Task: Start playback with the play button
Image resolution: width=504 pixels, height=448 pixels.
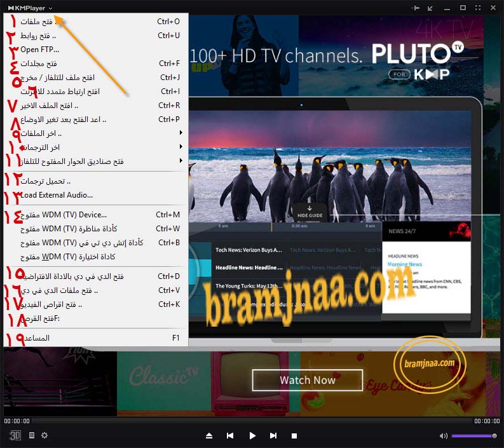Action: [252, 436]
